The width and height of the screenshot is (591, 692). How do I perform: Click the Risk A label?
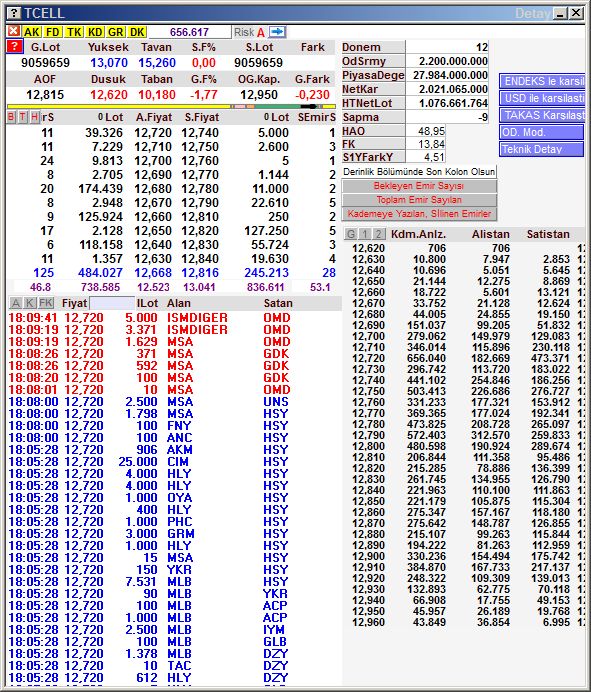[x=249, y=32]
